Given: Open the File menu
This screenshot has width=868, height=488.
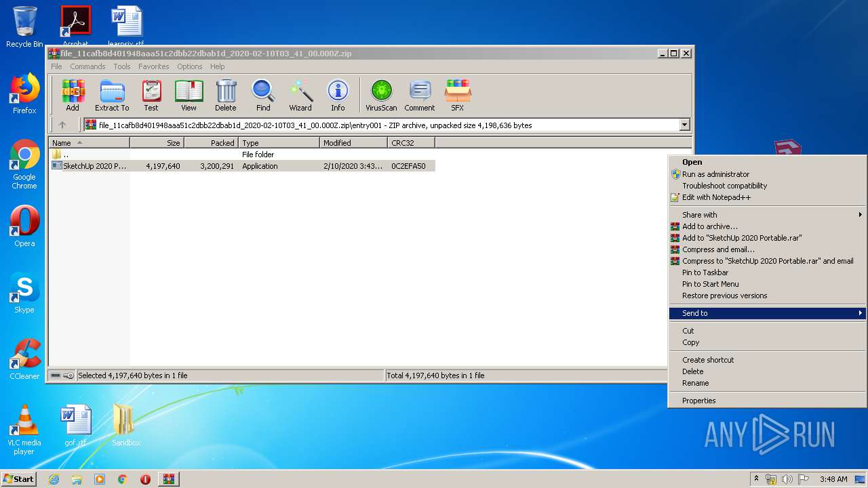Looking at the screenshot, I should tap(56, 66).
